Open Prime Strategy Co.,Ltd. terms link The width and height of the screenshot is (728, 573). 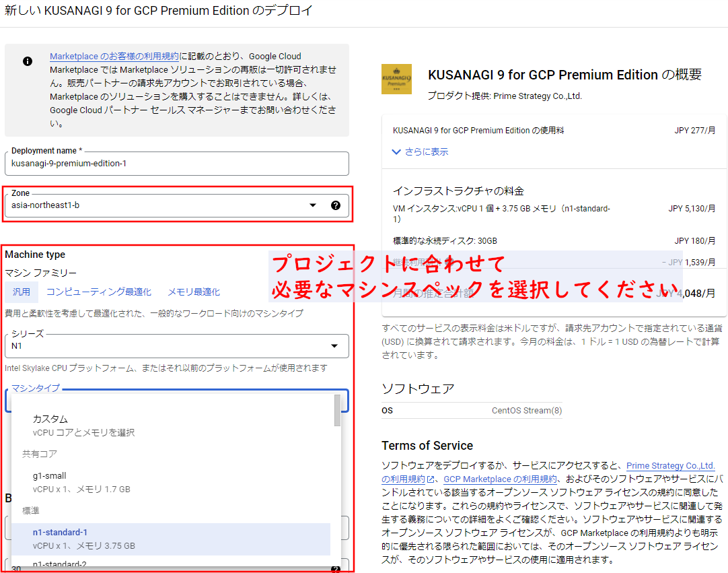[670, 466]
